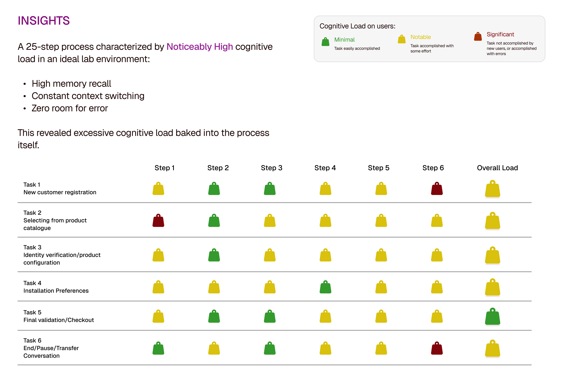Viewport: 563px width, 392px height.
Task: Click the Overall Load column header
Action: tap(497, 168)
